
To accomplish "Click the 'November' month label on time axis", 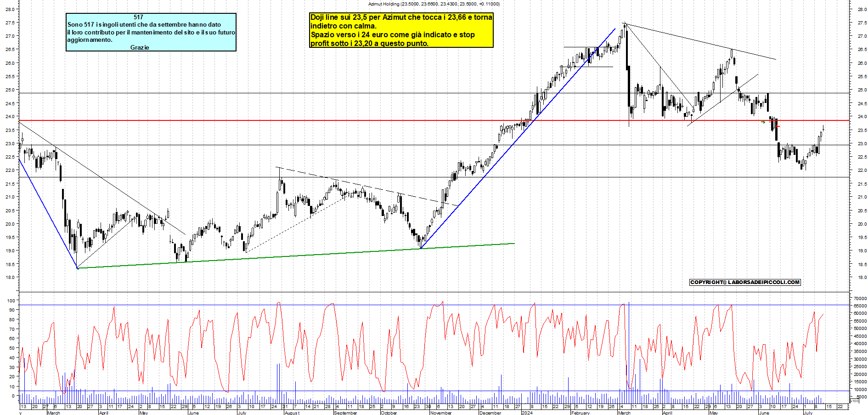I will pyautogui.click(x=441, y=413).
